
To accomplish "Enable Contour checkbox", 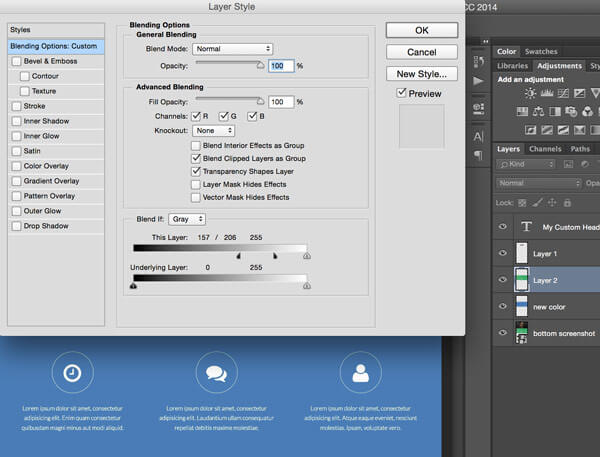I will point(24,76).
